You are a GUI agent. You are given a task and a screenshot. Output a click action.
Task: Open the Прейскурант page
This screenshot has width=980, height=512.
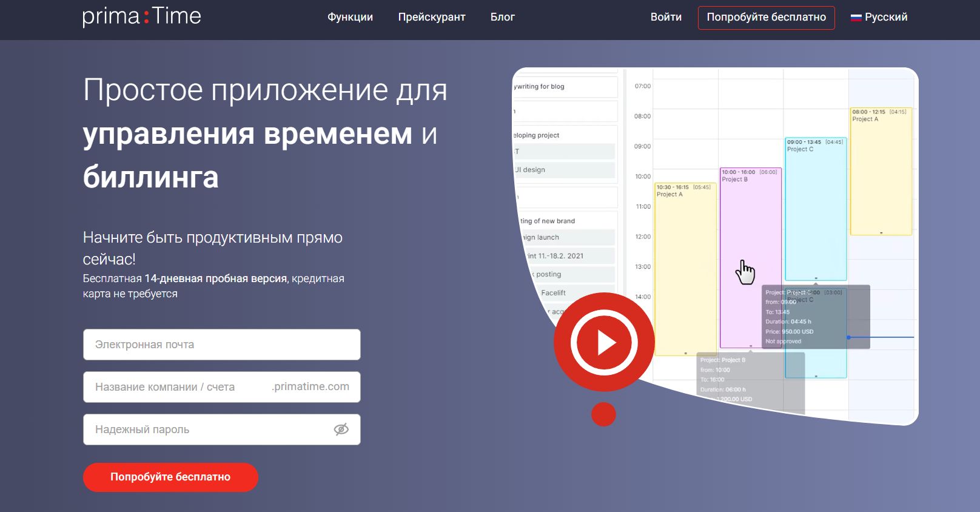432,17
